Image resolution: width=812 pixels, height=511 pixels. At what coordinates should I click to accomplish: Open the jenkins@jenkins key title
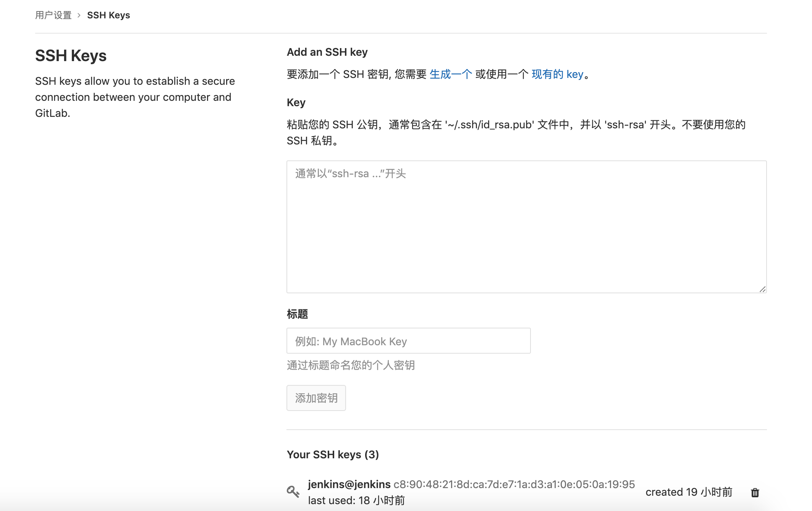point(349,484)
